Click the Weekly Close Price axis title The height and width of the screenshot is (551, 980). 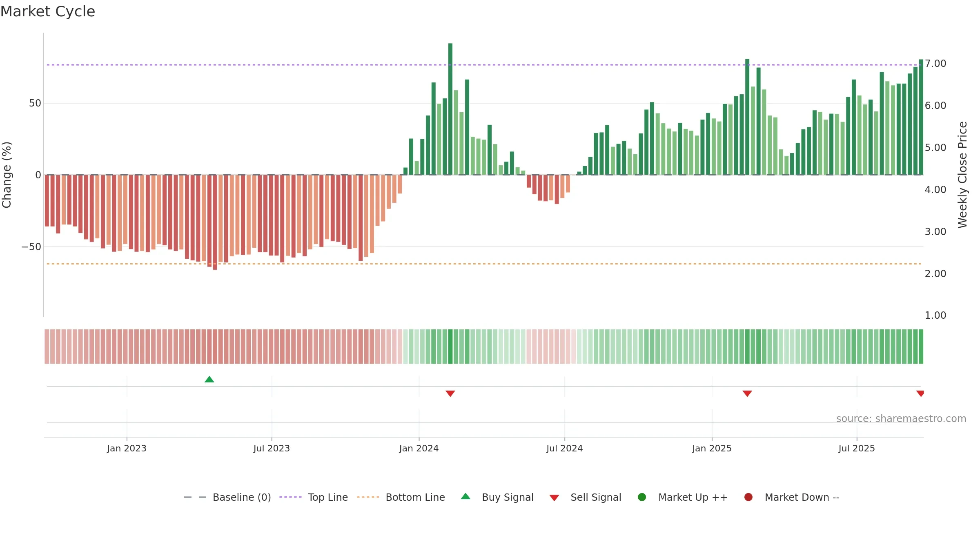[962, 175]
